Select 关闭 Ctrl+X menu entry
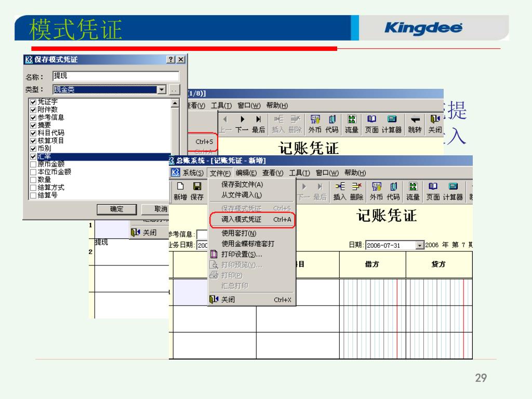This screenshot has height=399, width=532. [x=251, y=300]
